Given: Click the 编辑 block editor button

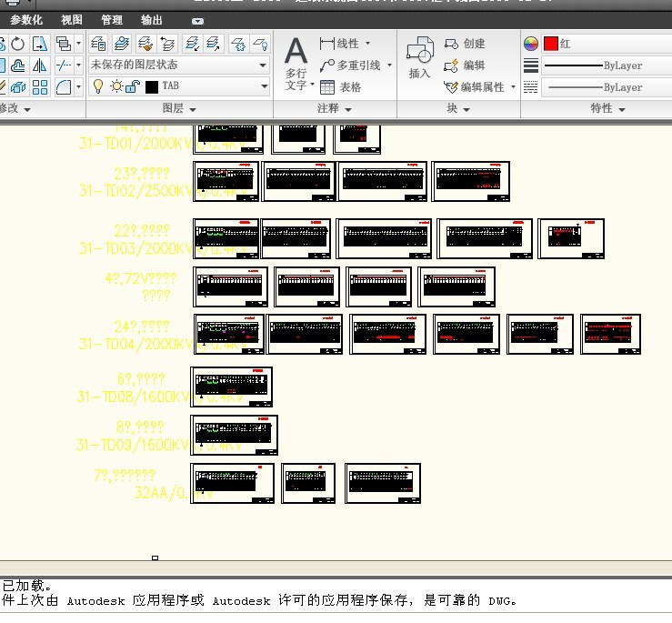Looking at the screenshot, I should pyautogui.click(x=465, y=65).
